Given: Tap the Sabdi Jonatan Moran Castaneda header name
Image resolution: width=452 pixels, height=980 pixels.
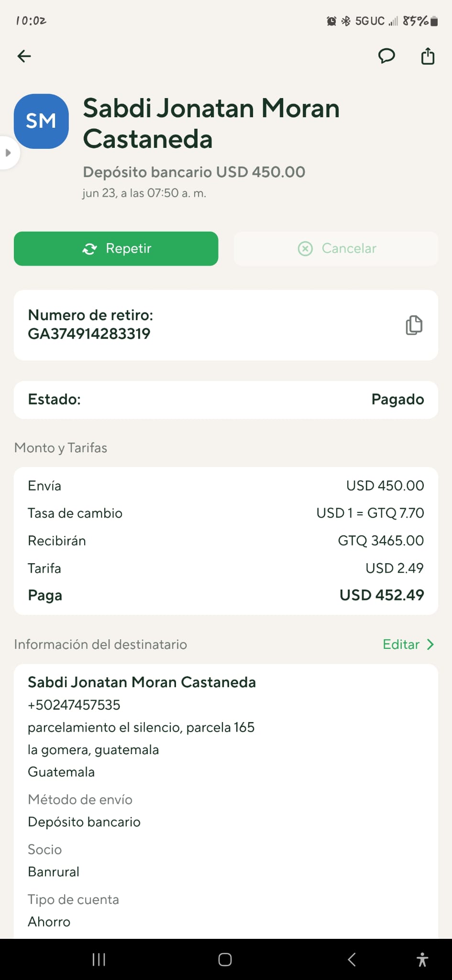Looking at the screenshot, I should tap(211, 123).
